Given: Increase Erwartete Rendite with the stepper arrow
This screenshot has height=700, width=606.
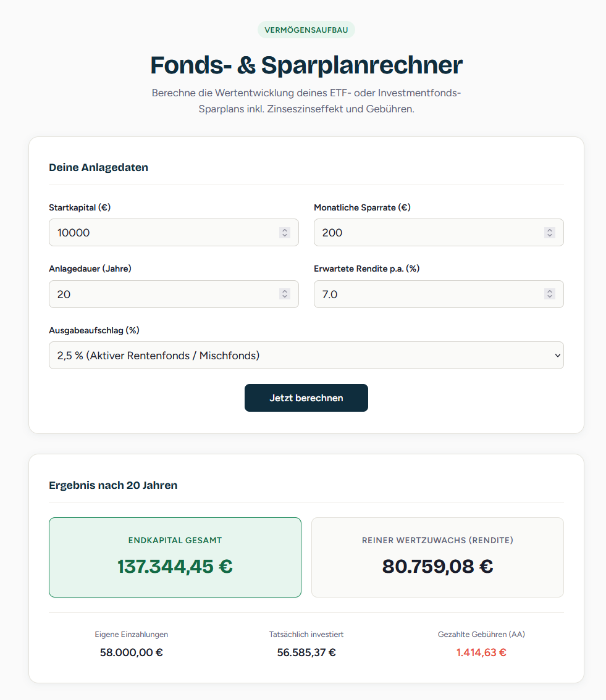Looking at the screenshot, I should [x=549, y=291].
